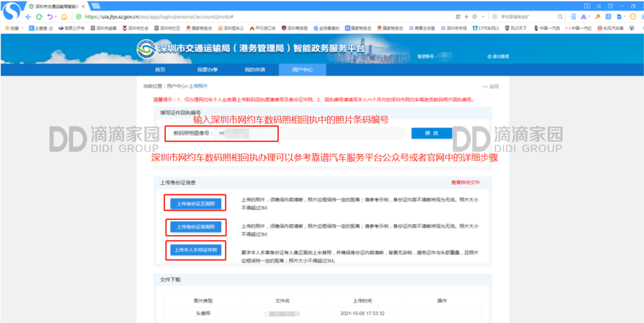Click the 数码照相图像号 input field
Image resolution: width=644 pixels, height=323 pixels.
(310, 133)
